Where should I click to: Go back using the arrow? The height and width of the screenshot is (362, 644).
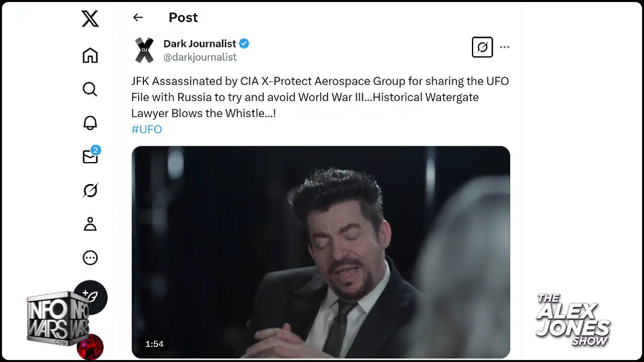click(138, 18)
